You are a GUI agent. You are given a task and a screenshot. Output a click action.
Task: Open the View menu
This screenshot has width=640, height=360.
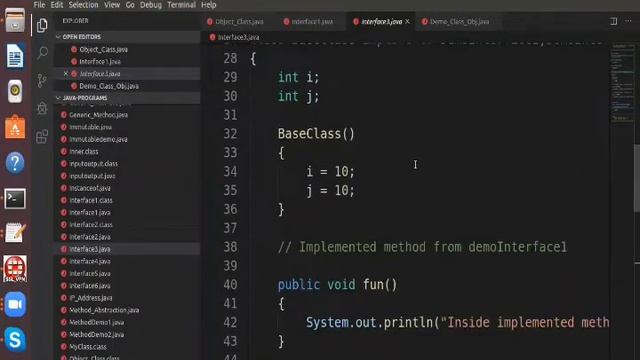[112, 5]
